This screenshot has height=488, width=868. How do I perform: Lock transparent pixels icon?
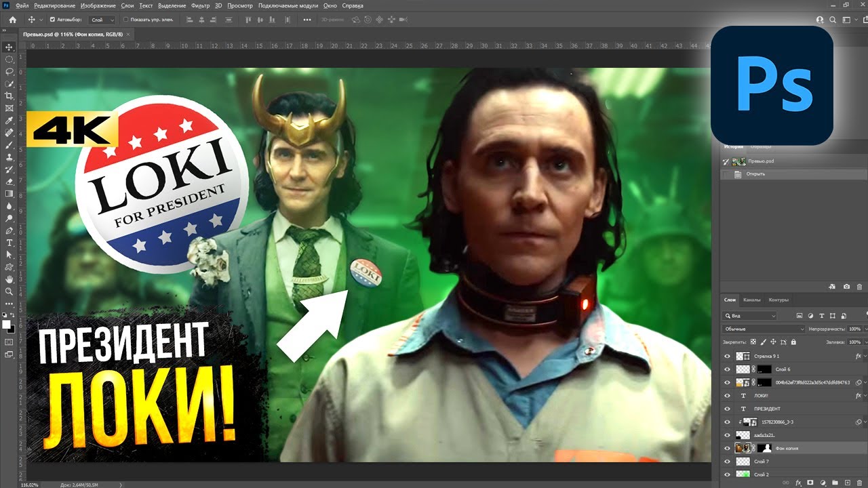click(x=754, y=342)
